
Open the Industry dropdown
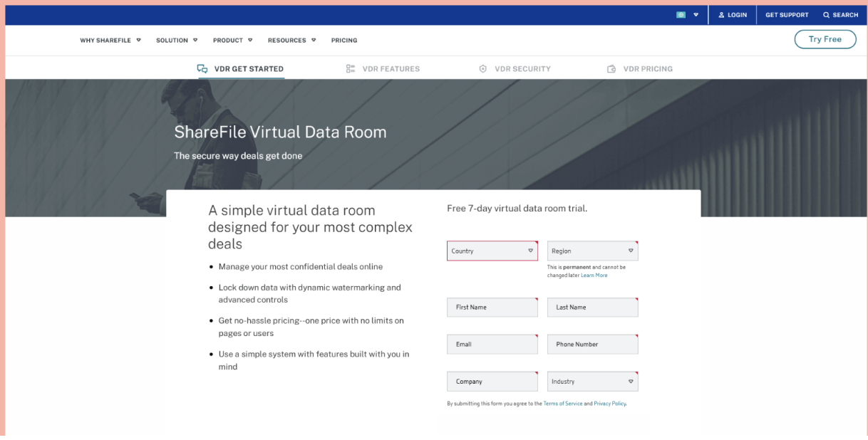tap(593, 382)
